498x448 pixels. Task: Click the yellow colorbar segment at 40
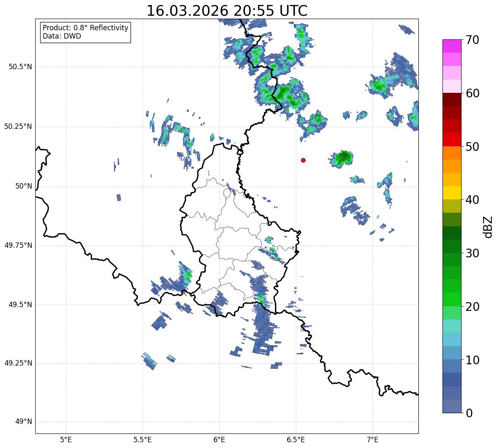452,193
